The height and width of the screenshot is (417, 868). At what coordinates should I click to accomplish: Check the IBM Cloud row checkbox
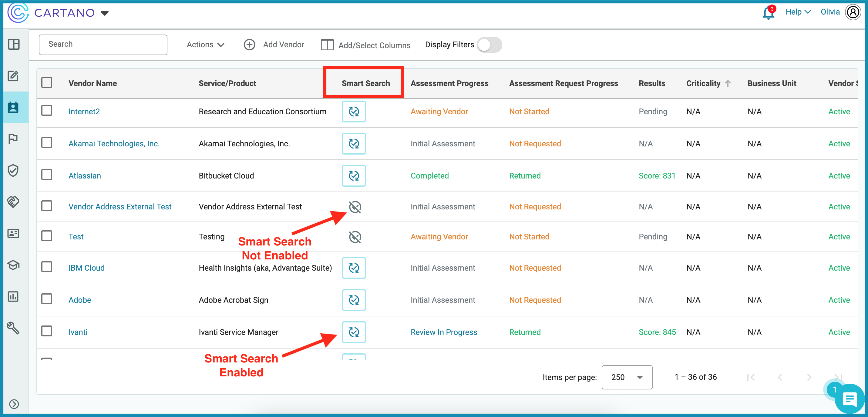(x=47, y=267)
